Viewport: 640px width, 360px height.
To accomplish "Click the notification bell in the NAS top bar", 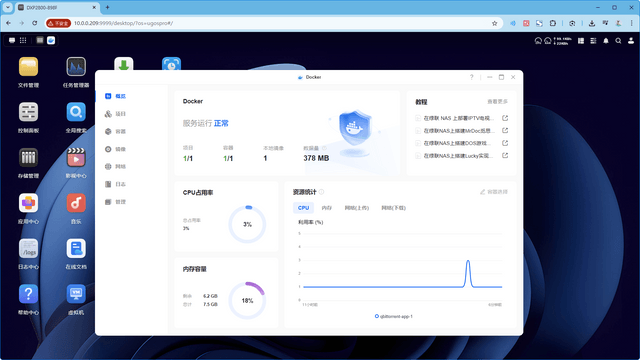I will (606, 41).
